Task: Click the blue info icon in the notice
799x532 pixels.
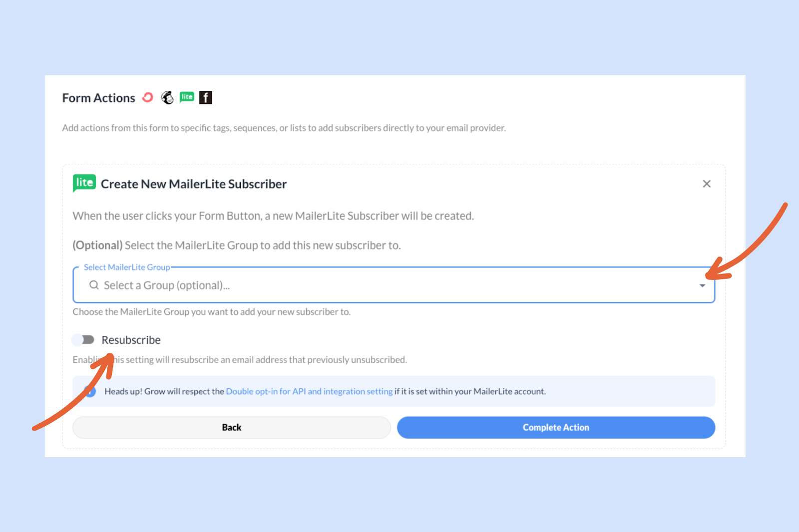Action: point(90,391)
